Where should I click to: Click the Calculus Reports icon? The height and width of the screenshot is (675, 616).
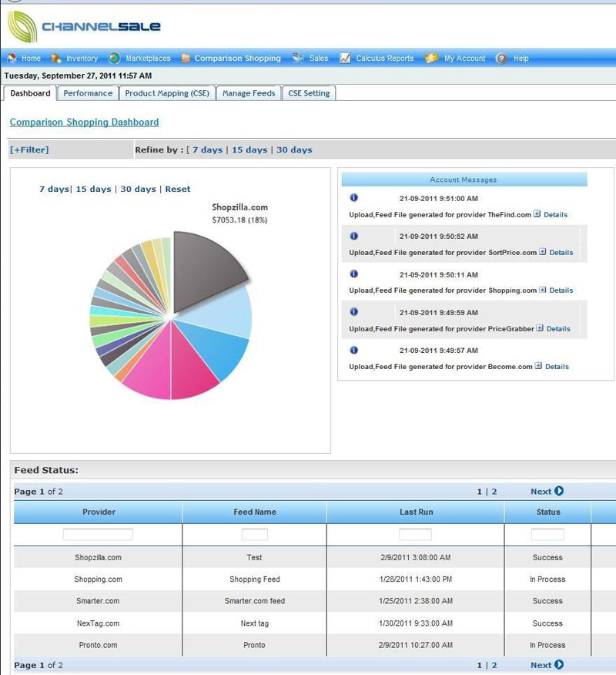click(343, 58)
